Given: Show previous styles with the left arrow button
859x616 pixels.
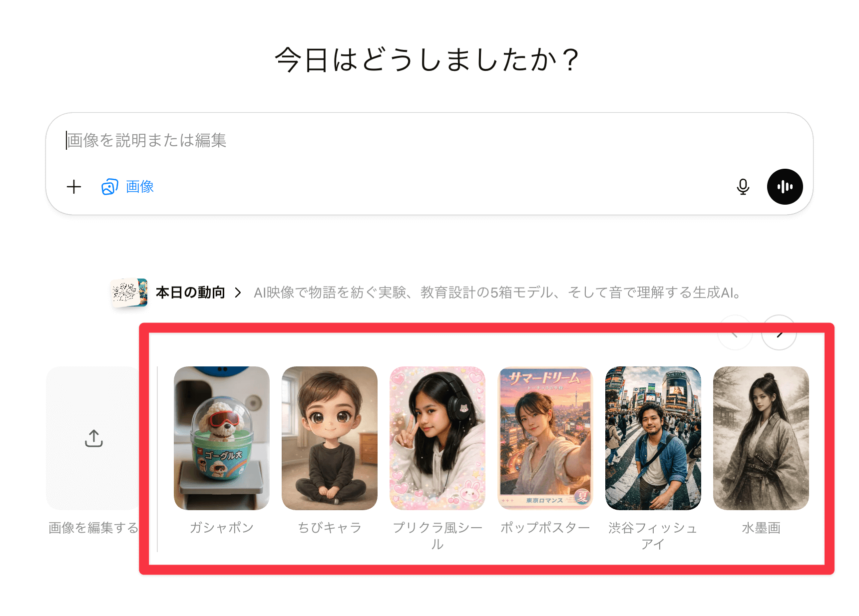Looking at the screenshot, I should click(735, 332).
